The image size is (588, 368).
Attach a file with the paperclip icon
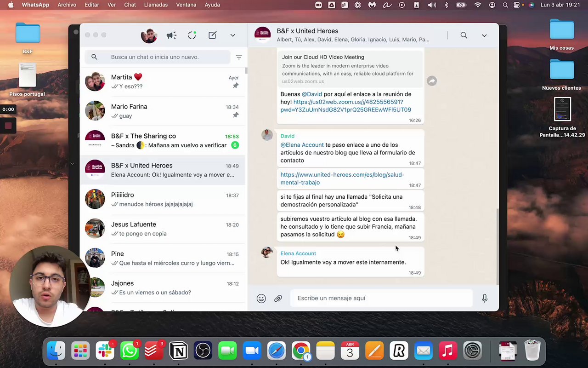tap(278, 299)
